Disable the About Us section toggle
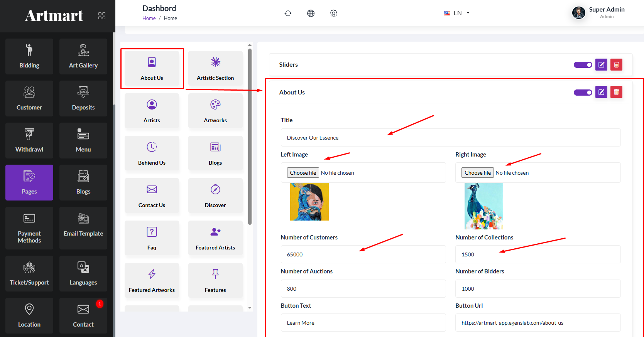Image resolution: width=644 pixels, height=337 pixels. [583, 93]
